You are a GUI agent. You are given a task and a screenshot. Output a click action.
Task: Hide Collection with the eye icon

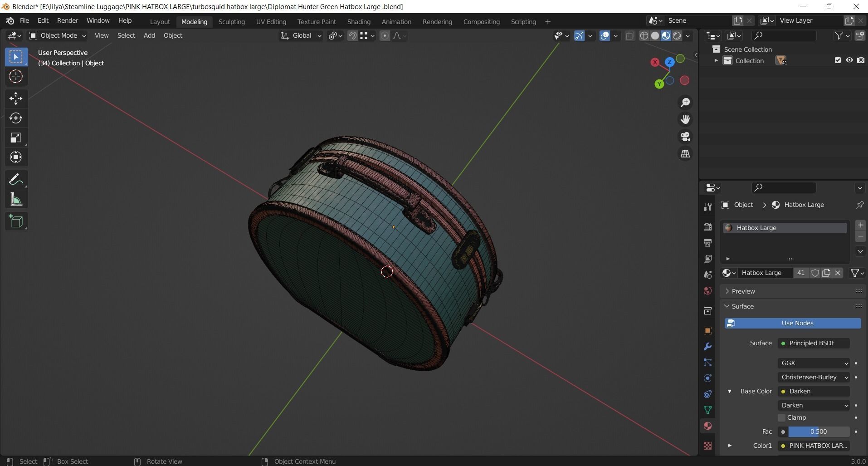pyautogui.click(x=849, y=60)
